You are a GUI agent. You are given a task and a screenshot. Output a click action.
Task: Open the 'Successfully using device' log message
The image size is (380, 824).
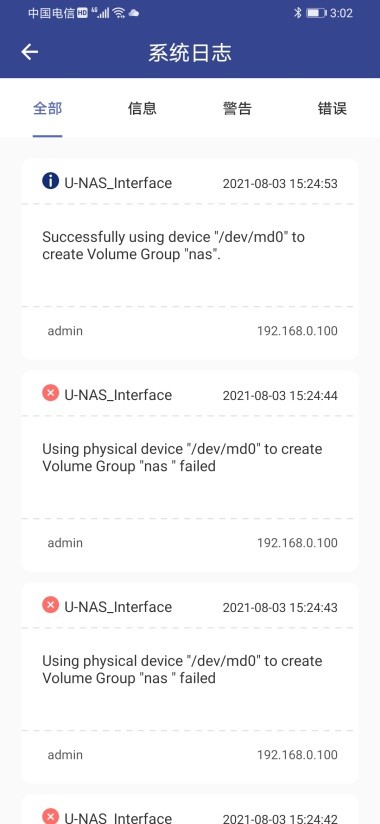[173, 245]
